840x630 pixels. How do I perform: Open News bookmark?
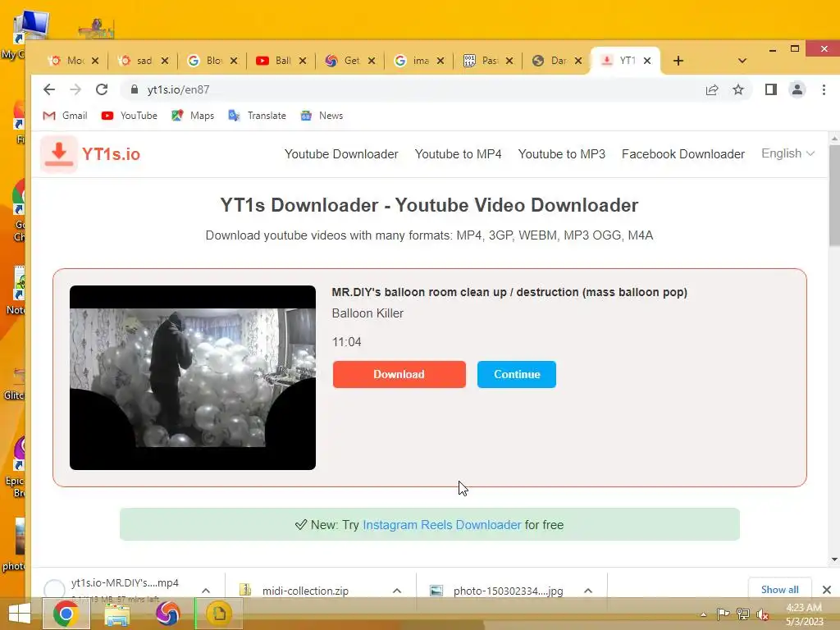322,116
